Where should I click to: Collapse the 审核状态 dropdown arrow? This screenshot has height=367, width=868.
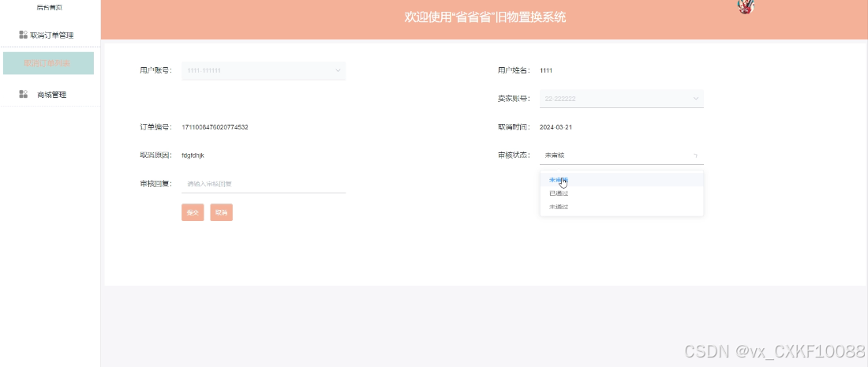tap(696, 155)
